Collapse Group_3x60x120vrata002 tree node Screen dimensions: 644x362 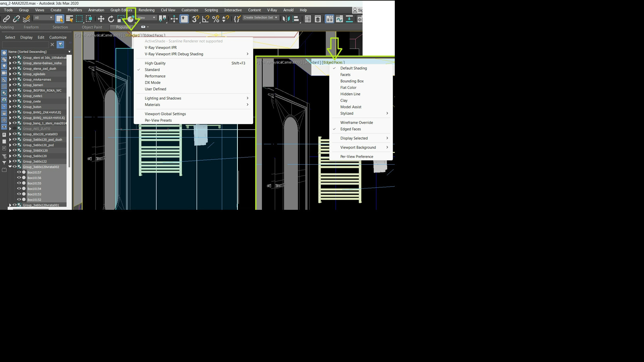tap(10, 167)
